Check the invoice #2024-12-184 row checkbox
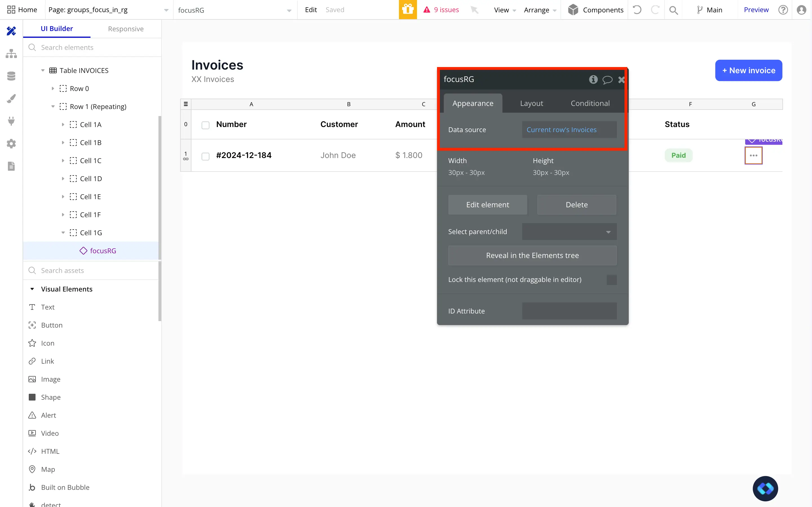Image resolution: width=812 pixels, height=507 pixels. point(205,156)
